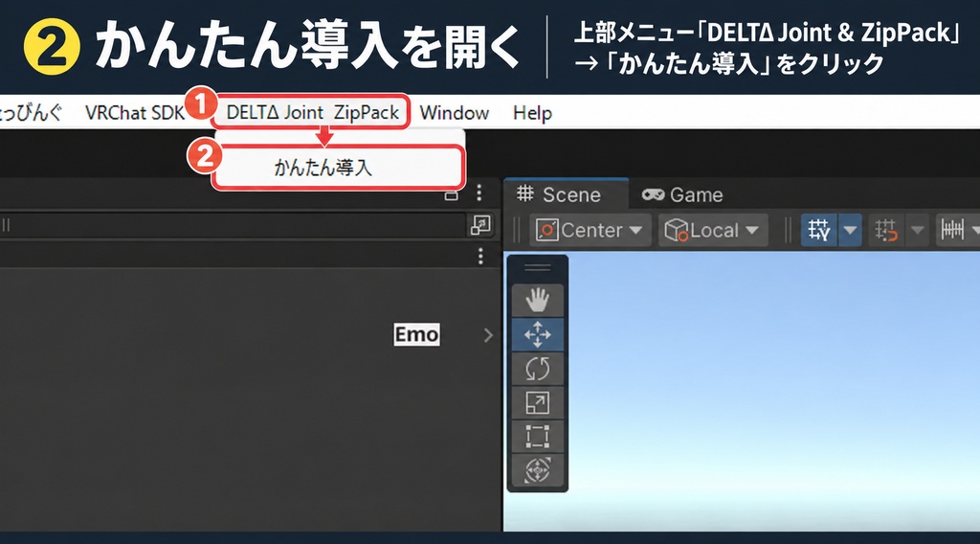Expand the grid visibility options arrow
The height and width of the screenshot is (544, 980).
pos(850,230)
